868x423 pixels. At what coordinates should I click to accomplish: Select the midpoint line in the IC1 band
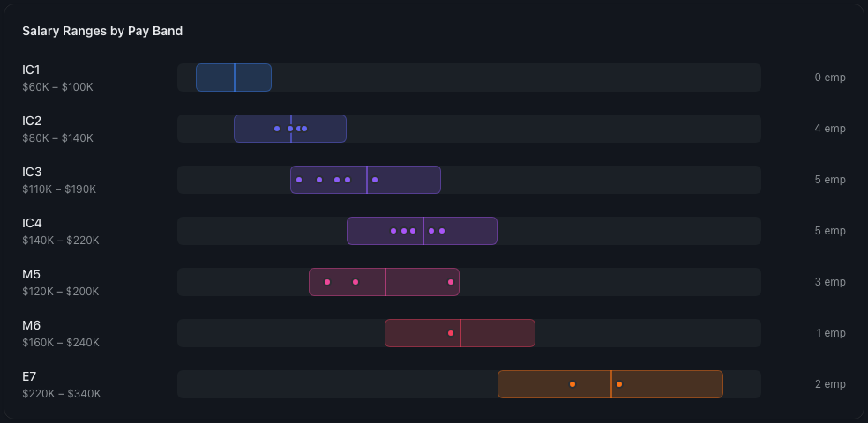tap(235, 78)
